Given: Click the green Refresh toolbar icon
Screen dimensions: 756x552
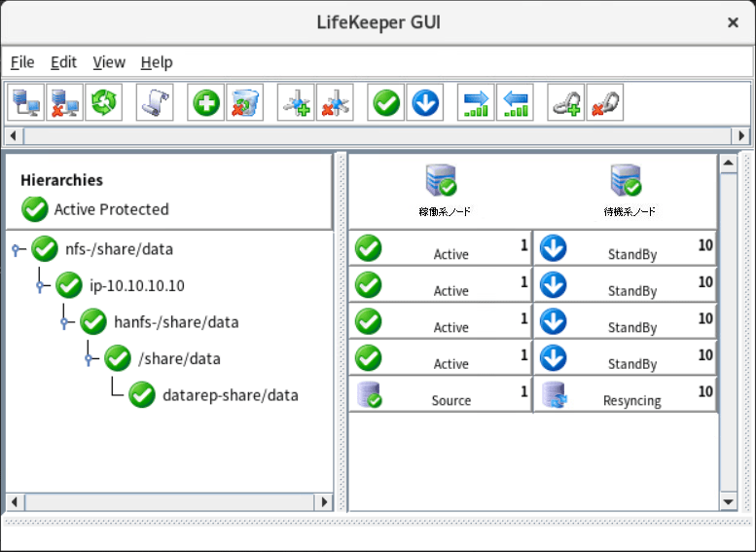Looking at the screenshot, I should click(x=104, y=102).
